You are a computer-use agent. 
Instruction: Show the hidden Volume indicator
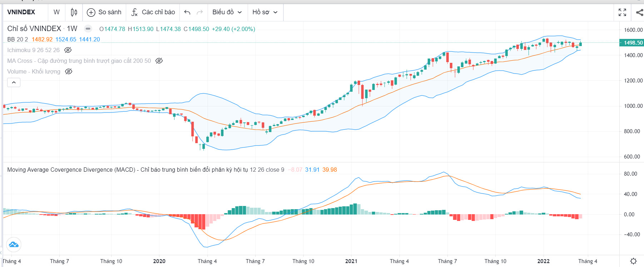point(69,71)
